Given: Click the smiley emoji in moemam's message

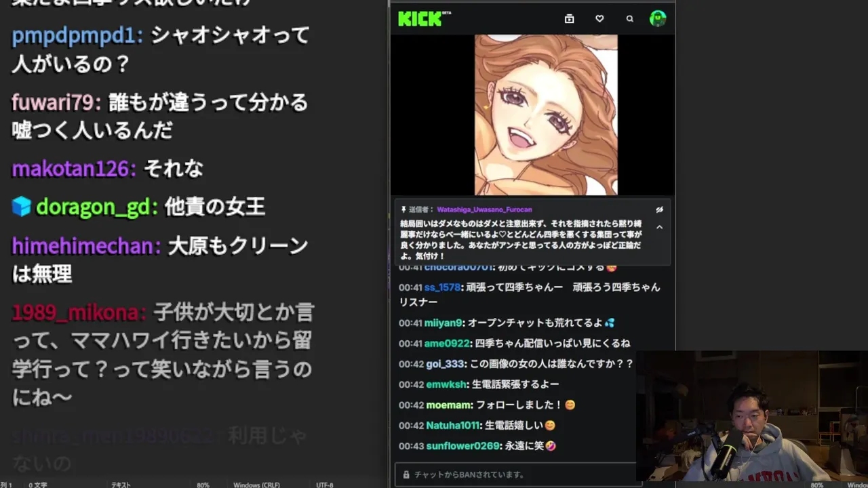Looking at the screenshot, I should pyautogui.click(x=570, y=405).
